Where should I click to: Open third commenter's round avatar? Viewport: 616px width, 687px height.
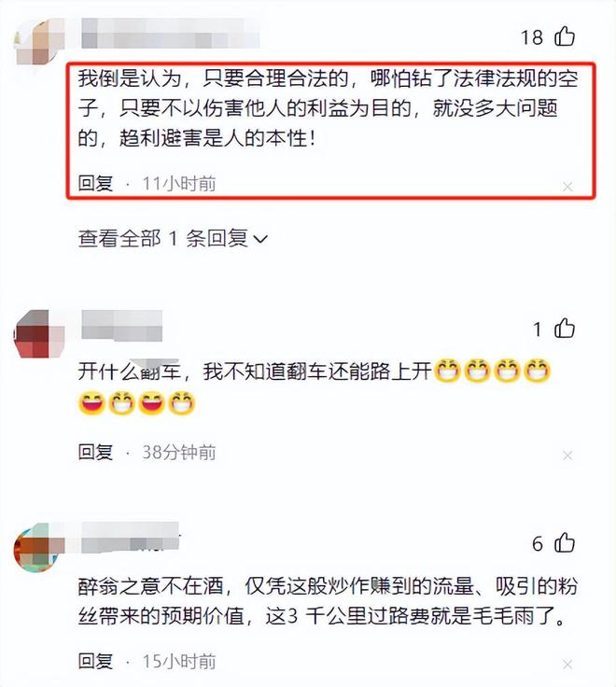(39, 548)
